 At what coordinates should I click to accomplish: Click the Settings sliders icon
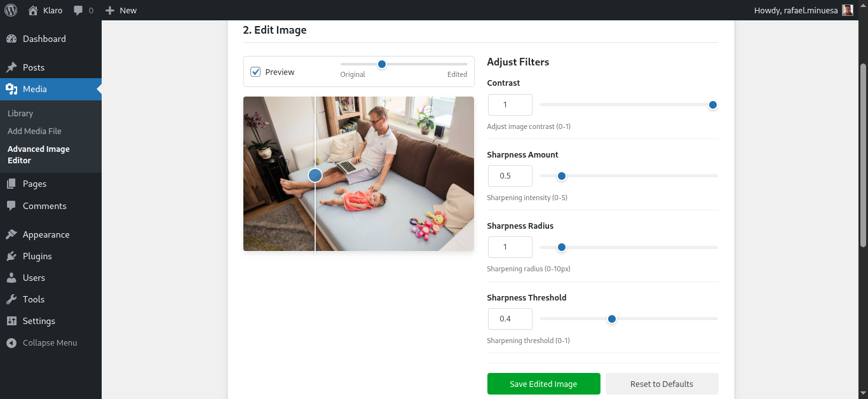(11, 321)
